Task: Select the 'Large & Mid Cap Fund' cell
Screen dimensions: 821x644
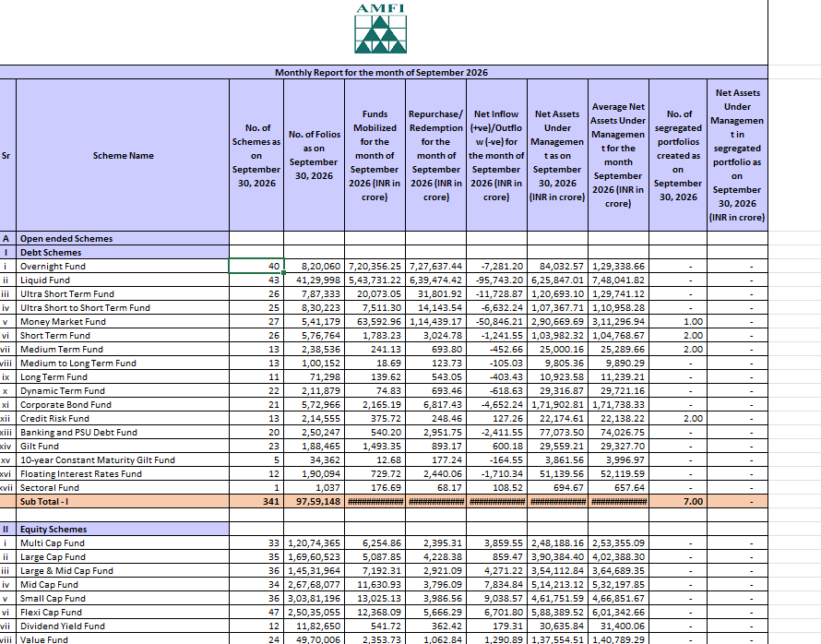Action: (123, 571)
